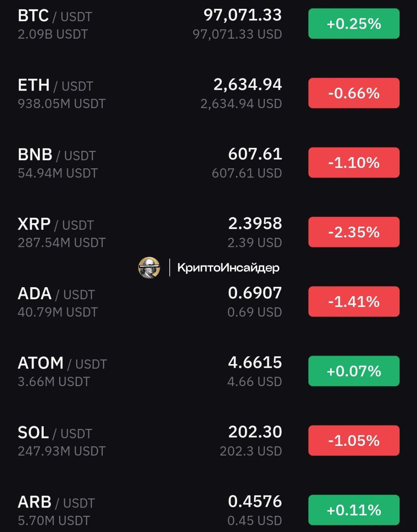
Task: Click the КриптоИнсайдер avatar logo
Action: point(149,267)
